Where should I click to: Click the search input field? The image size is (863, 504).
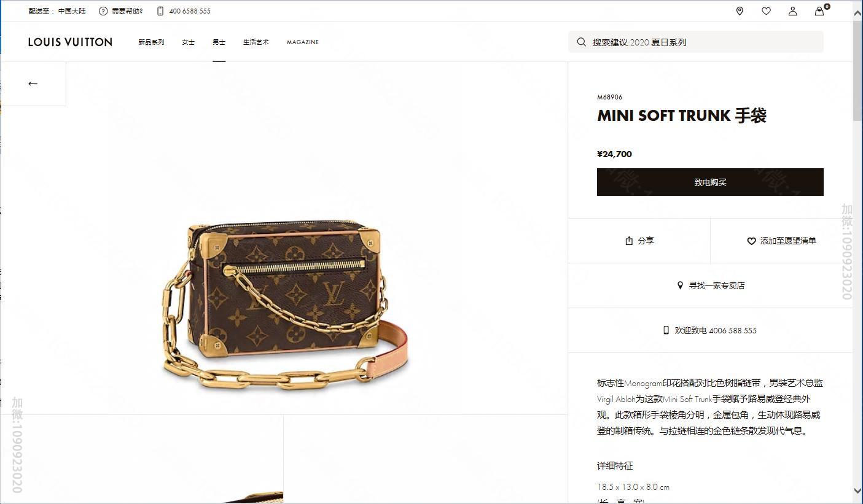click(695, 42)
